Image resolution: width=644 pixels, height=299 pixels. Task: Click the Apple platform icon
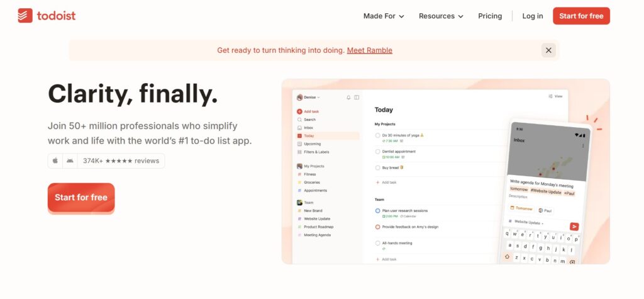pos(55,161)
